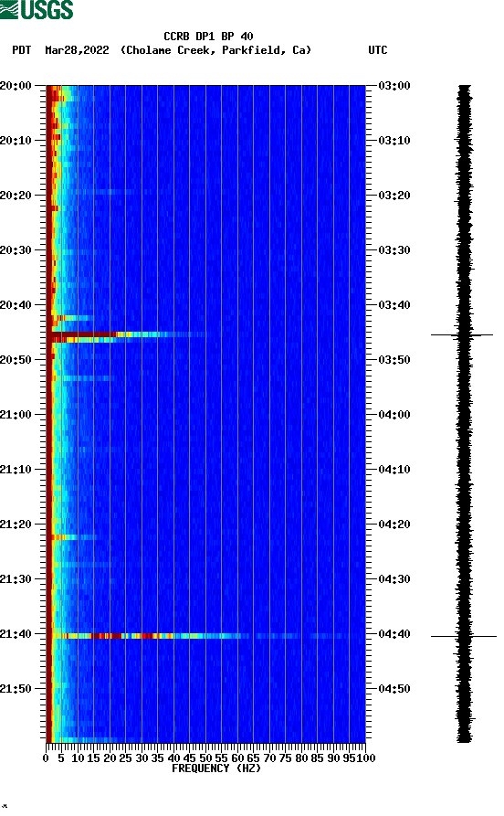Click the date 'Mar28,2022'
Image resolution: width=504 pixels, height=816 pixels.
coord(77,50)
